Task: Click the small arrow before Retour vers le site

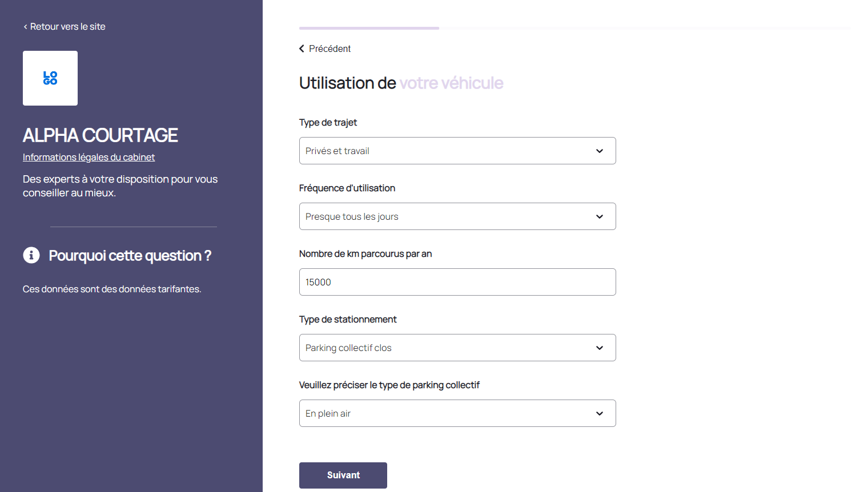Action: coord(25,27)
